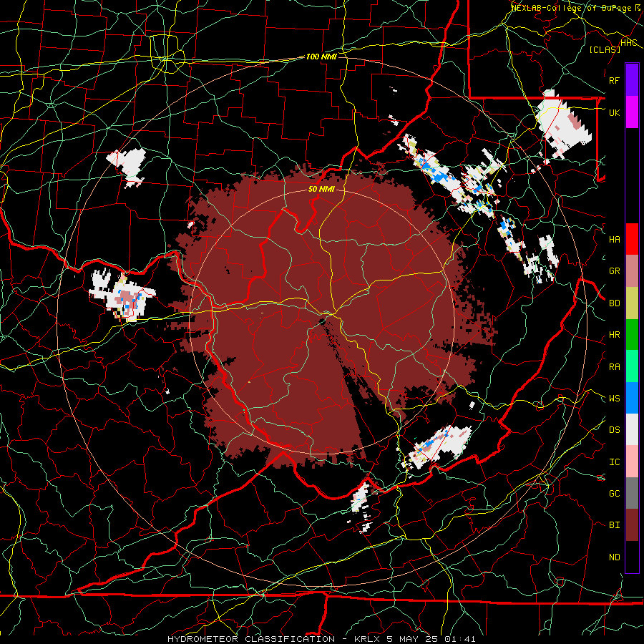
Task: Click the ND legend label
Action: pos(614,557)
